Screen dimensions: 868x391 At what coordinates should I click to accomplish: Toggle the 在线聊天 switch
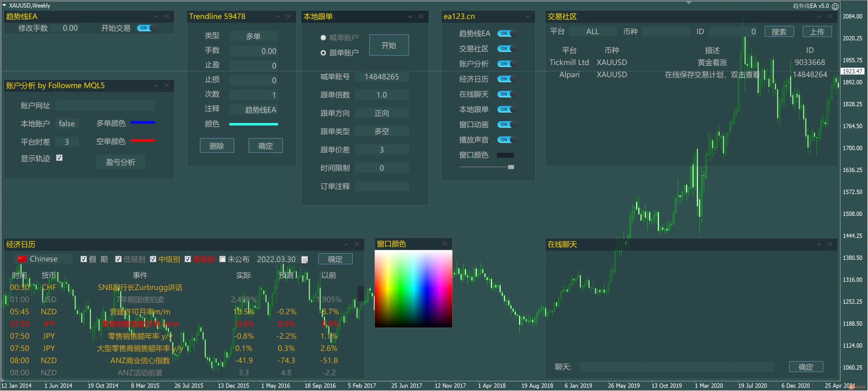click(507, 94)
